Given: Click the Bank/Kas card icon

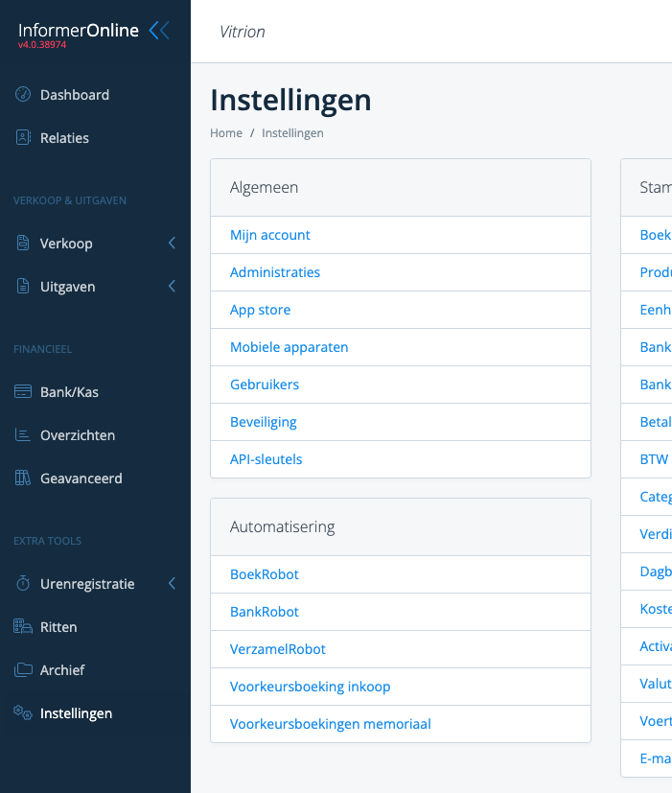Looking at the screenshot, I should pos(23,392).
